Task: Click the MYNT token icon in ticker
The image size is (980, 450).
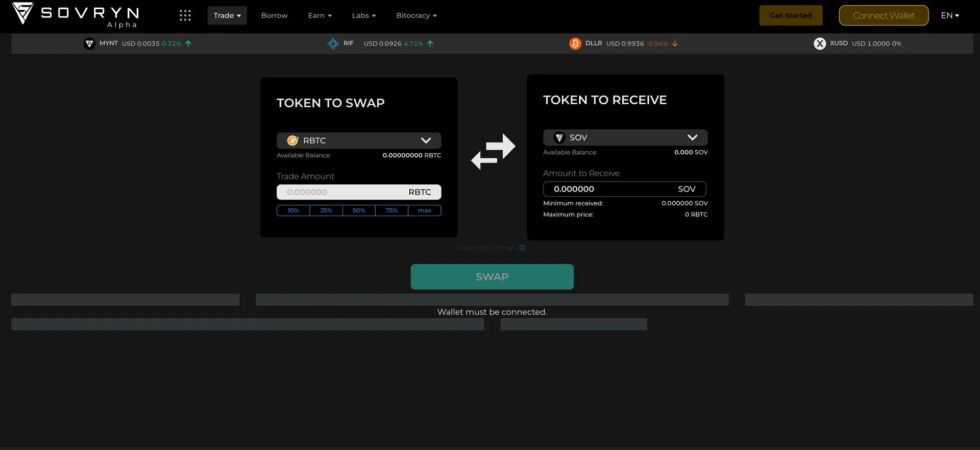Action: point(89,44)
